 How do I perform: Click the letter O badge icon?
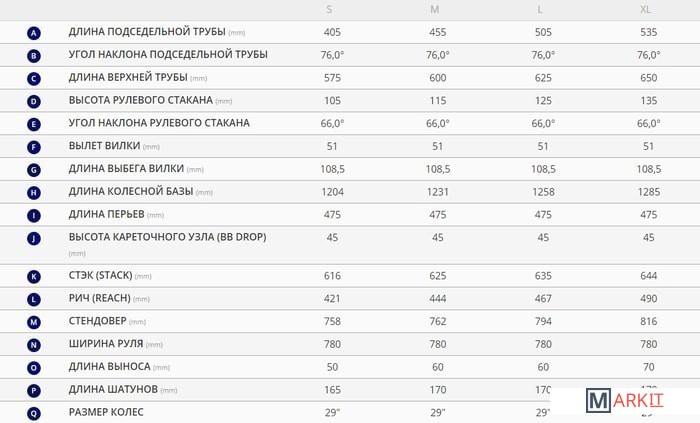coord(34,367)
